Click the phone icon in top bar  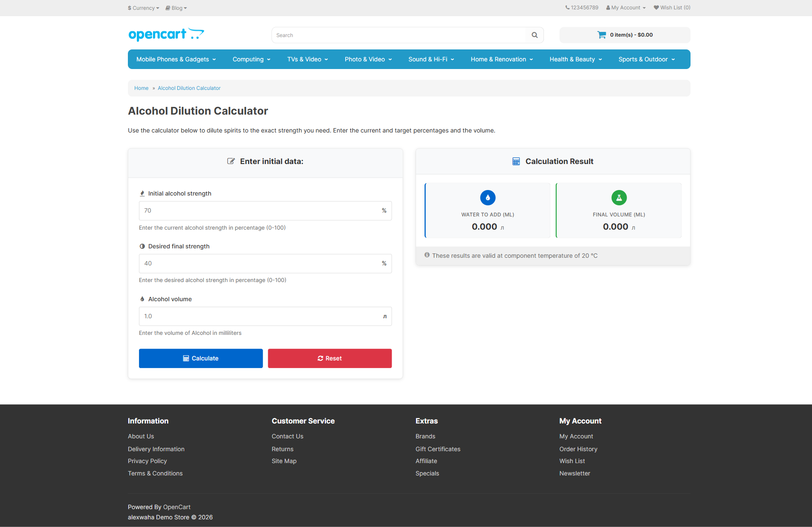(x=567, y=8)
